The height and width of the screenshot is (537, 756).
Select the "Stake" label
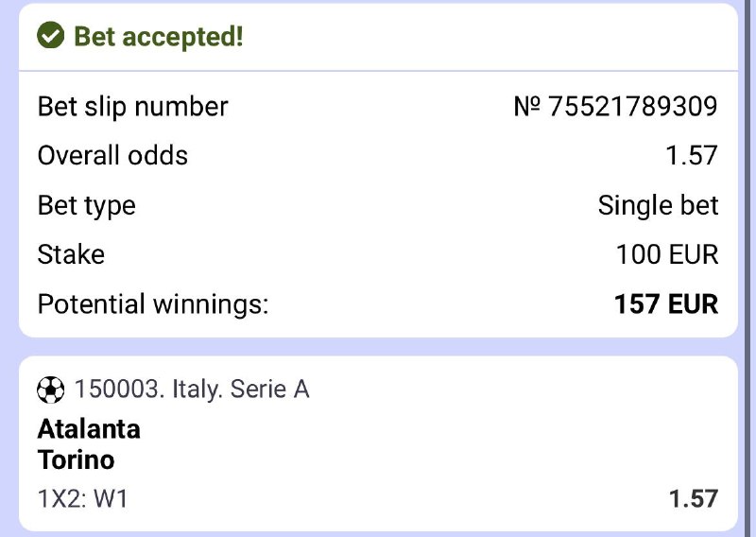click(x=71, y=254)
